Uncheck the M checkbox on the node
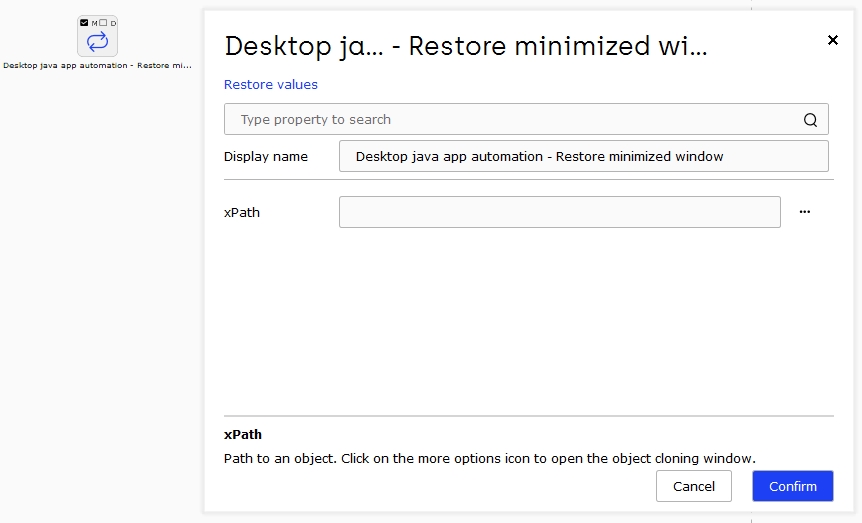 point(84,23)
